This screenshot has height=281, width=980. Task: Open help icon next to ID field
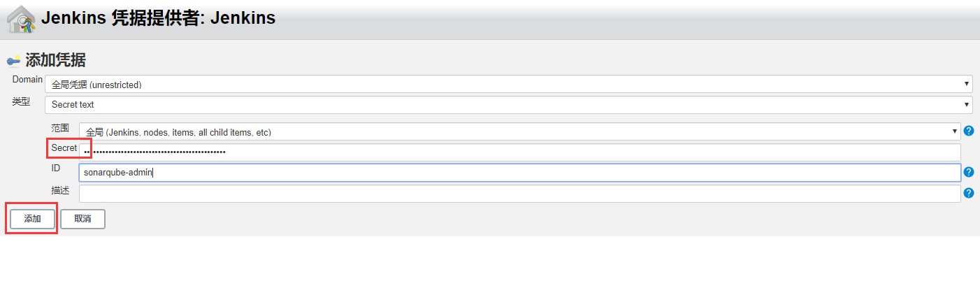click(968, 172)
